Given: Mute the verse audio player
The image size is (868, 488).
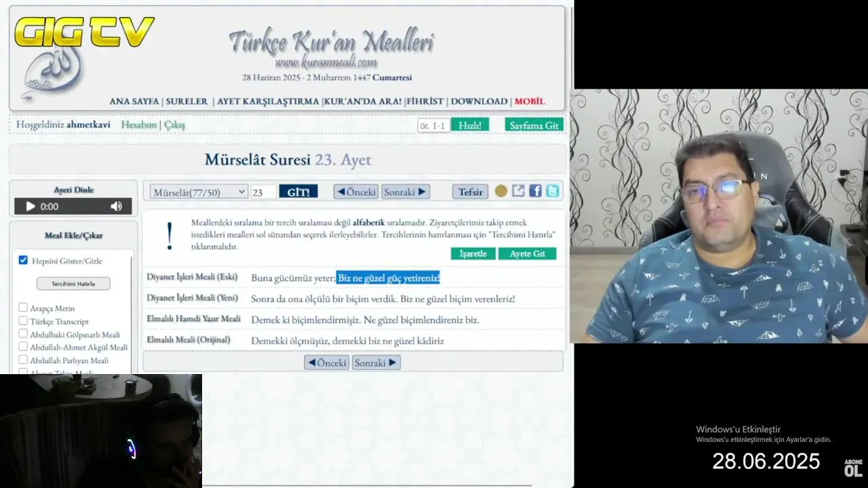Looking at the screenshot, I should [117, 207].
